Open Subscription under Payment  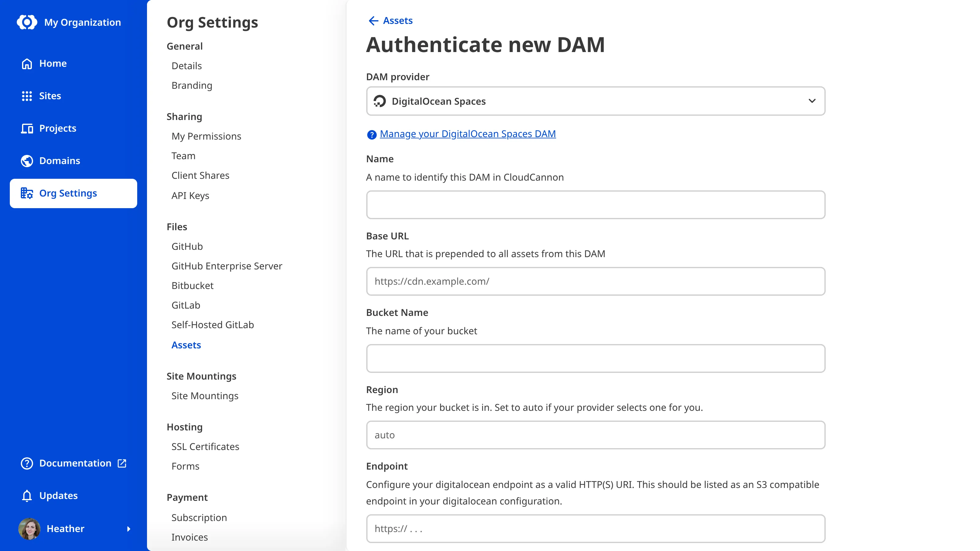pyautogui.click(x=199, y=518)
